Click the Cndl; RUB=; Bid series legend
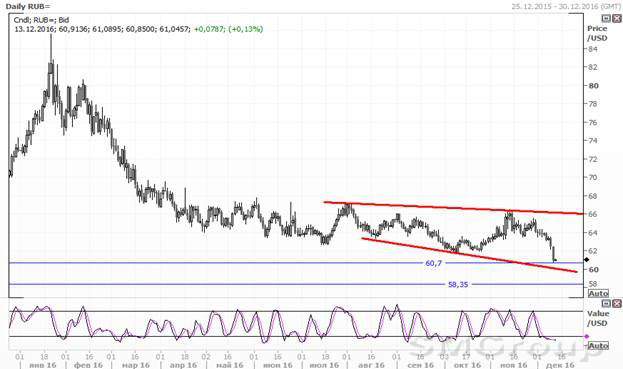The height and width of the screenshot is (369, 623). (x=41, y=20)
